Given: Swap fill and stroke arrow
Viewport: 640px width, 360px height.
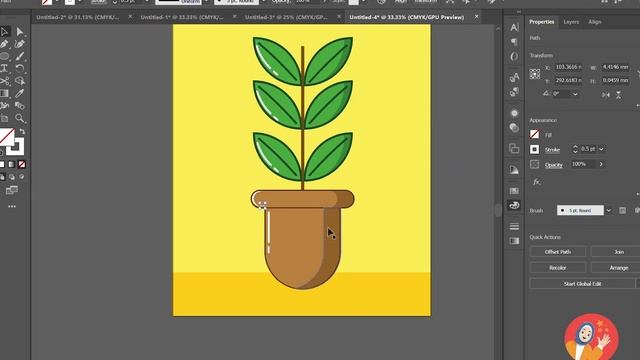Looking at the screenshot, I should click(22, 131).
